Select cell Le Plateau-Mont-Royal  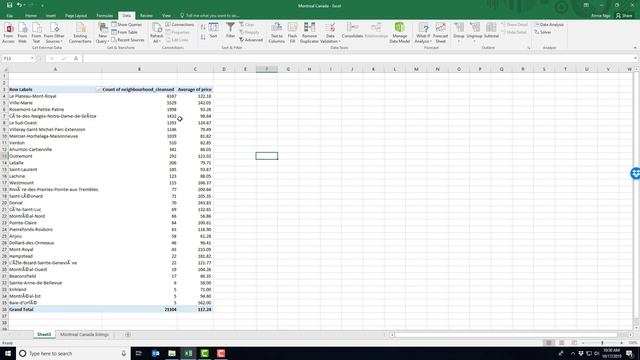click(55, 96)
